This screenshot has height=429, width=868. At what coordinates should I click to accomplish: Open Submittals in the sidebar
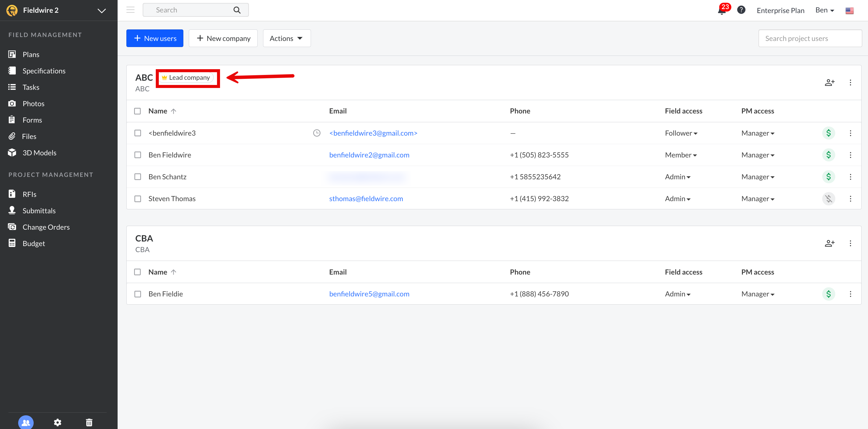point(39,211)
